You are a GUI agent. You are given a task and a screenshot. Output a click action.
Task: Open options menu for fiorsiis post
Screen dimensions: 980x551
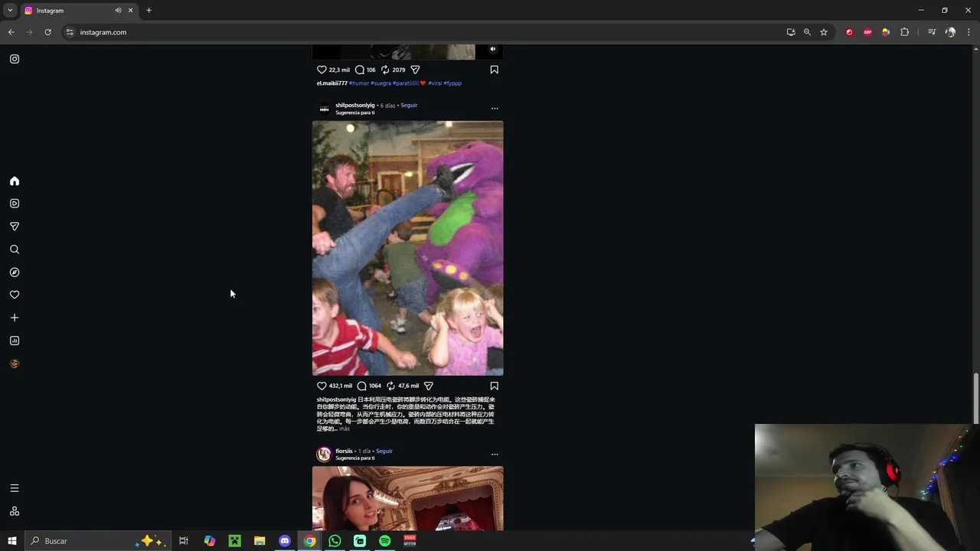[x=495, y=455]
